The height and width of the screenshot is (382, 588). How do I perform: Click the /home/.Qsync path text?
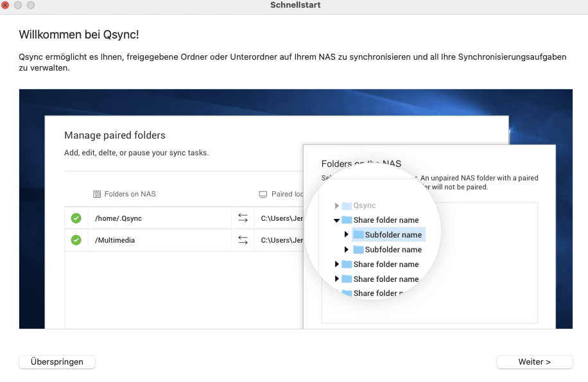coord(118,218)
